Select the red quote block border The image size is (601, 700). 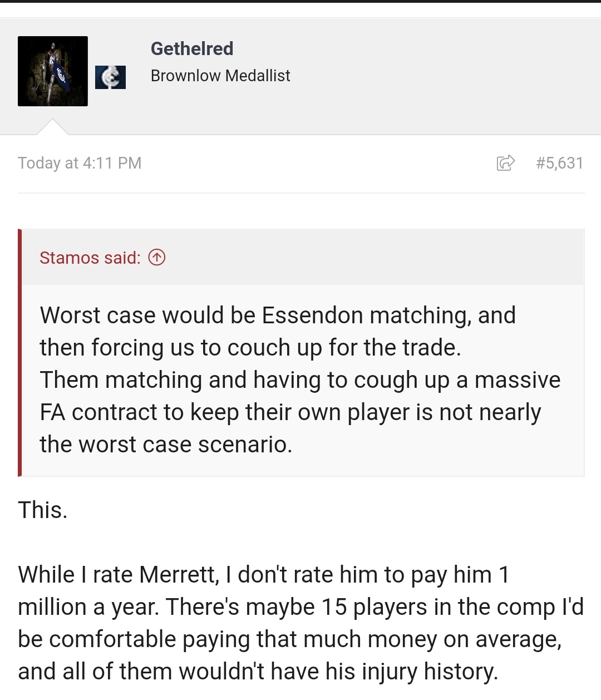click(x=19, y=353)
